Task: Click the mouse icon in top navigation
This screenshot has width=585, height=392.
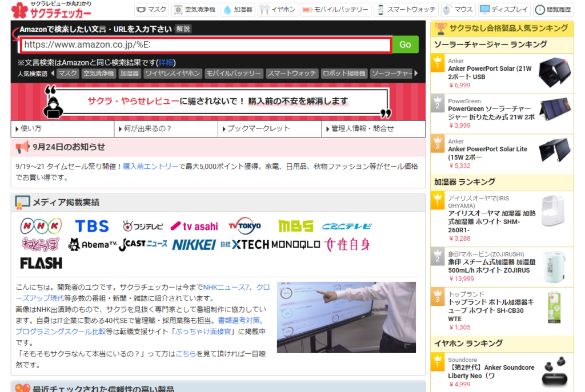Action: point(446,10)
